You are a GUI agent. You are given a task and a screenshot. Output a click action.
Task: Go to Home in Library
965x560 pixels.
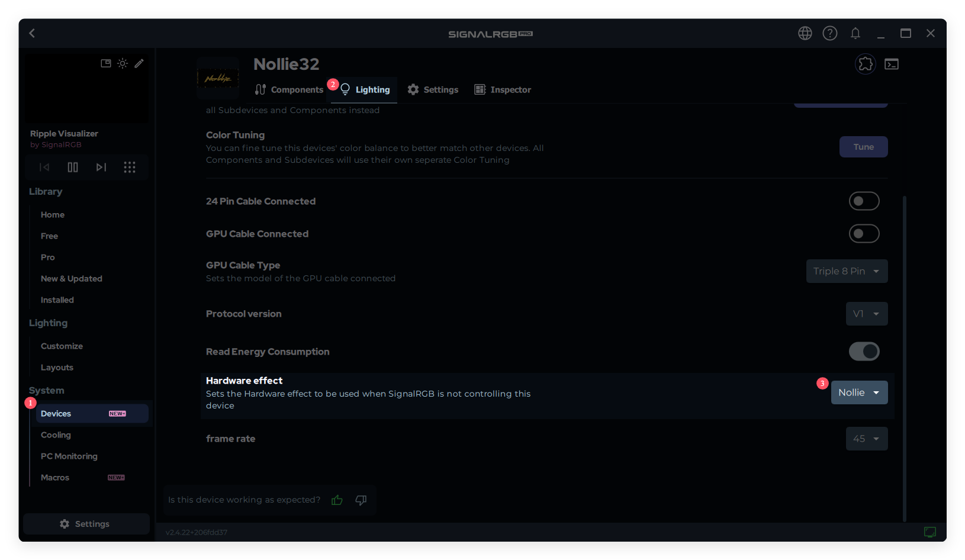[53, 215]
